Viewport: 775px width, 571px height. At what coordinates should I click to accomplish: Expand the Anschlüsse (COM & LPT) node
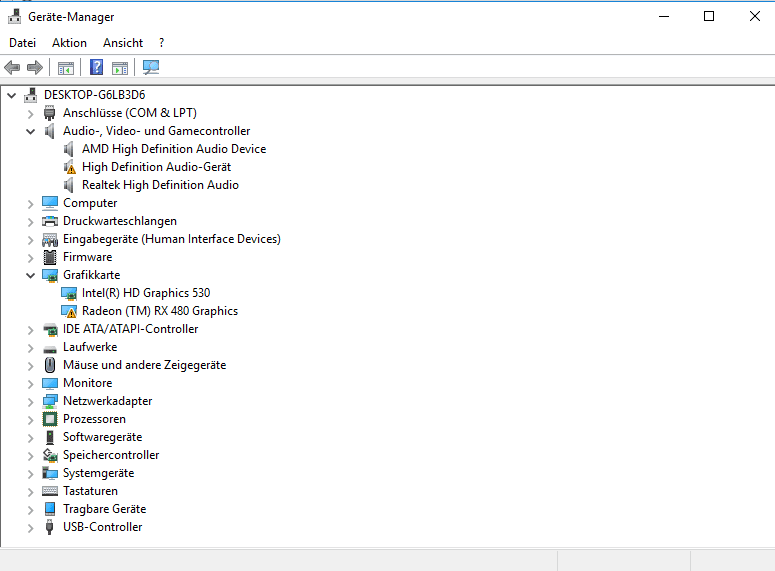[31, 114]
